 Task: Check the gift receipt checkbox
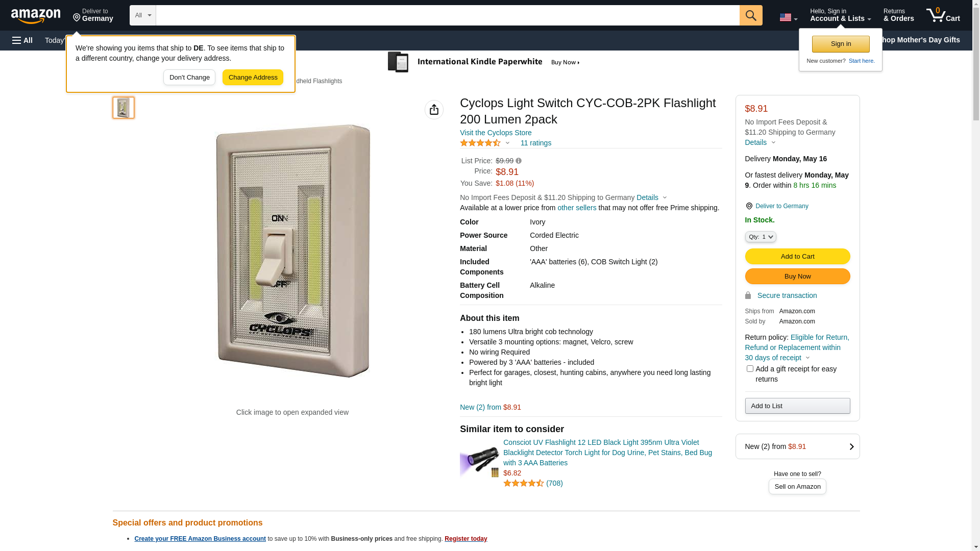tap(750, 368)
